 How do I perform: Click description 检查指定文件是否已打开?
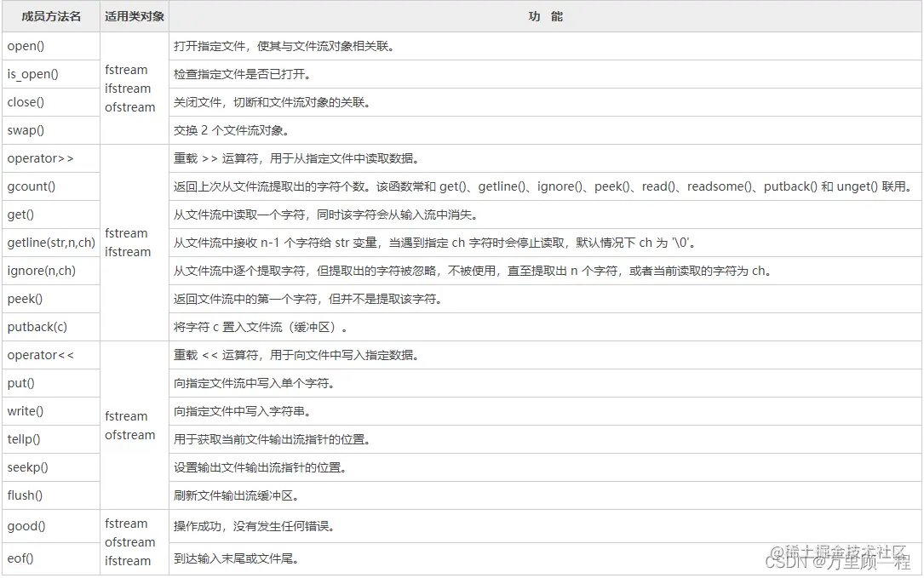coord(242,74)
